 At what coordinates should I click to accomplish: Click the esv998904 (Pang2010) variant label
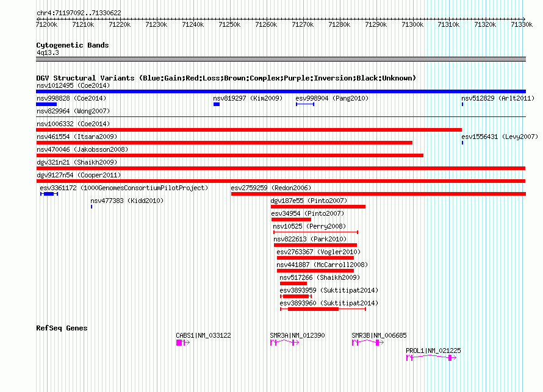332,98
